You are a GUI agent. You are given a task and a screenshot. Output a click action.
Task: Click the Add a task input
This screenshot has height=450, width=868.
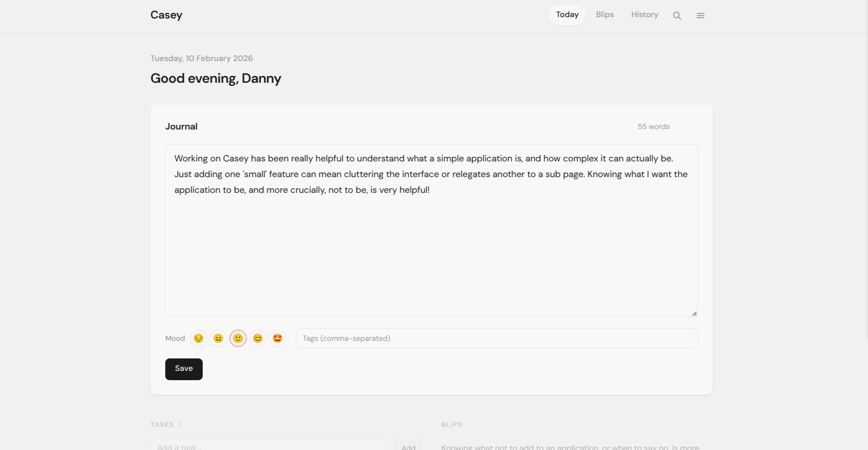tap(271, 445)
